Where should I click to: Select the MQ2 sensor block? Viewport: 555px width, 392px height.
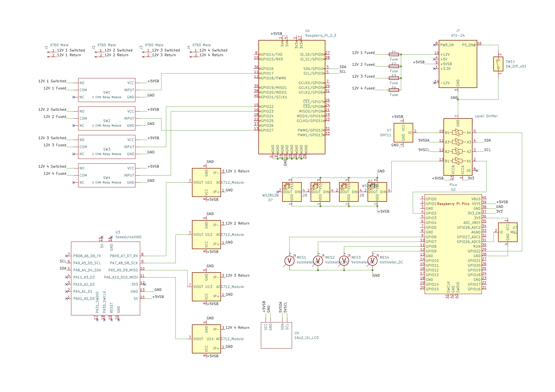pos(508,232)
